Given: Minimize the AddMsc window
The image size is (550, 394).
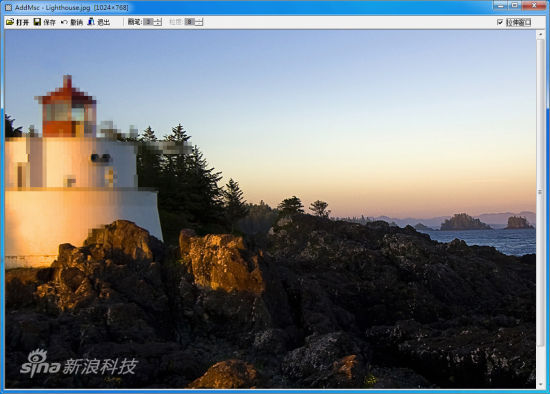Looking at the screenshot, I should (x=500, y=5).
